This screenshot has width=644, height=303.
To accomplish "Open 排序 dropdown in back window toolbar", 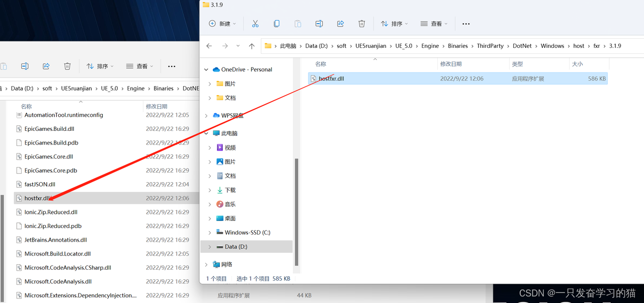I will pos(100,66).
